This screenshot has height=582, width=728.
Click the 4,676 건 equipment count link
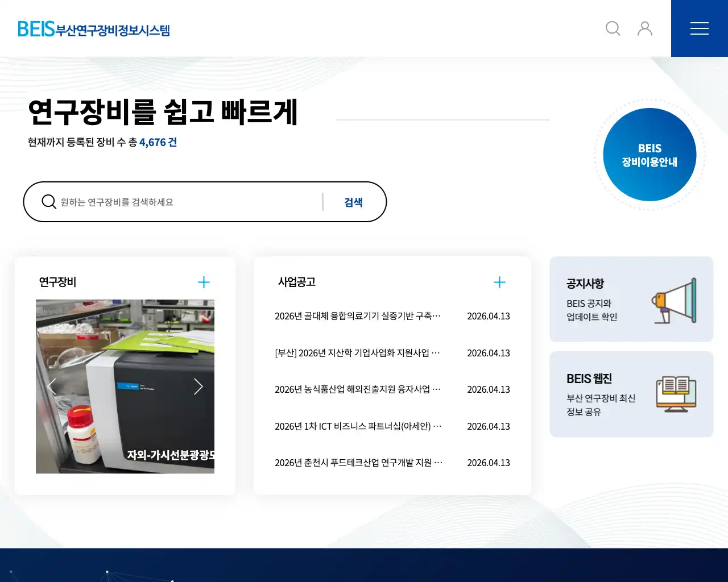[158, 142]
